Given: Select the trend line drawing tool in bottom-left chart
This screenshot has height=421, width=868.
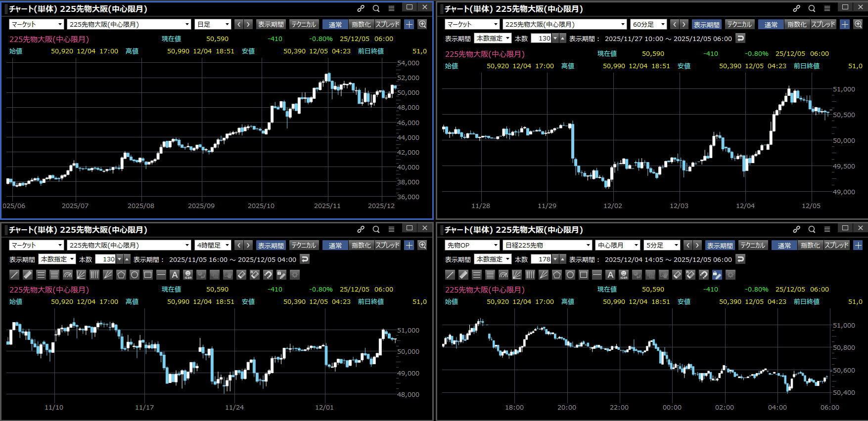Looking at the screenshot, I should click(x=14, y=275).
